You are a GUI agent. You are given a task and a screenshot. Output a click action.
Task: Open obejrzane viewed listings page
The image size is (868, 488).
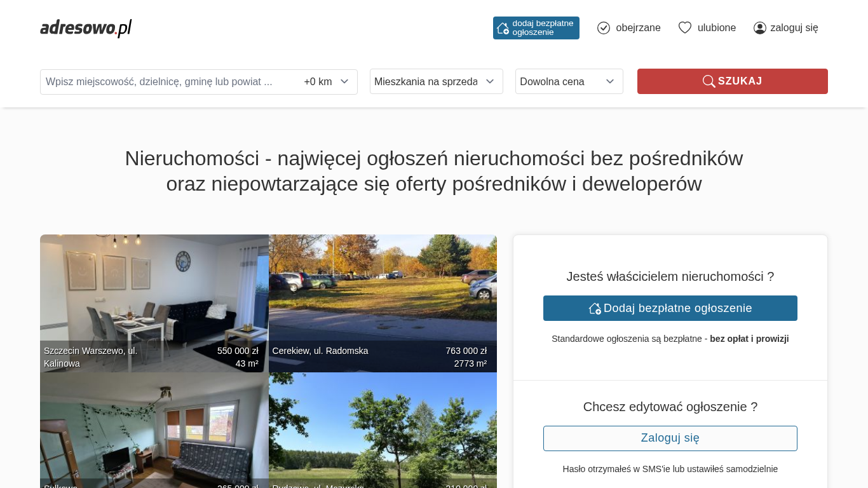coord(637,28)
